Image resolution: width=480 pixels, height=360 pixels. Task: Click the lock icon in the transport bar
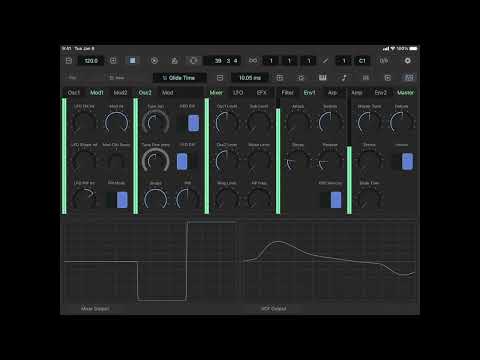[x=174, y=61]
